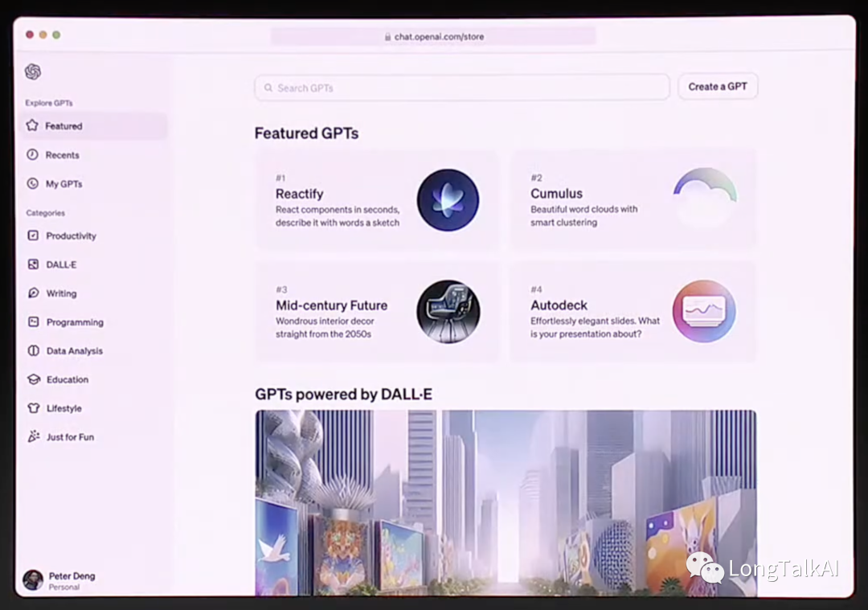Click the Productivity checkbox icon
This screenshot has height=610, width=868.
click(x=33, y=235)
